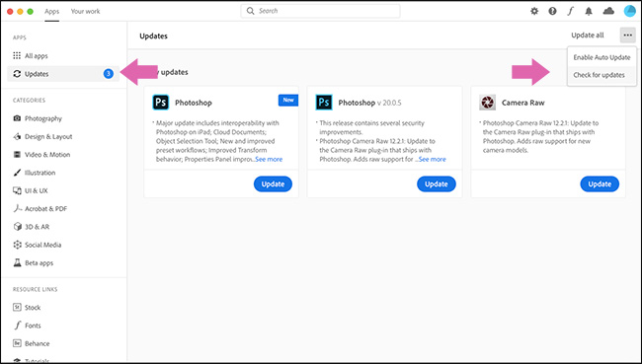Click the new Photoshop Ps app icon
This screenshot has width=642, height=364.
(160, 103)
